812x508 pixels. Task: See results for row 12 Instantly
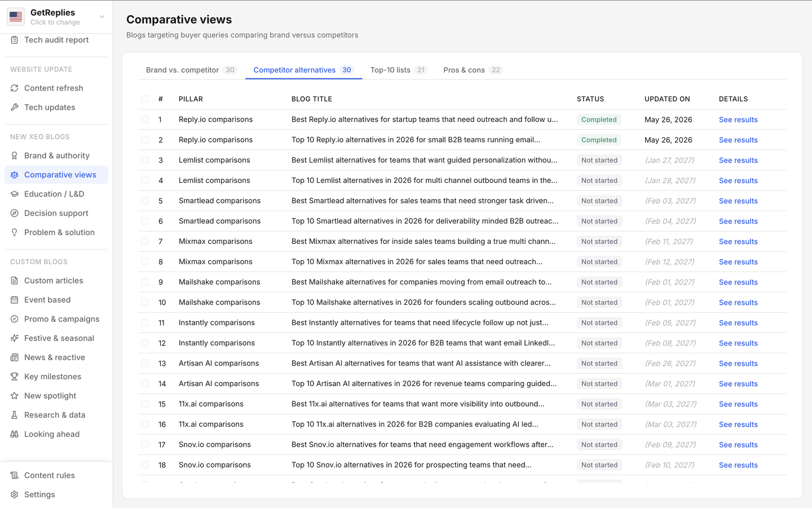coord(738,343)
